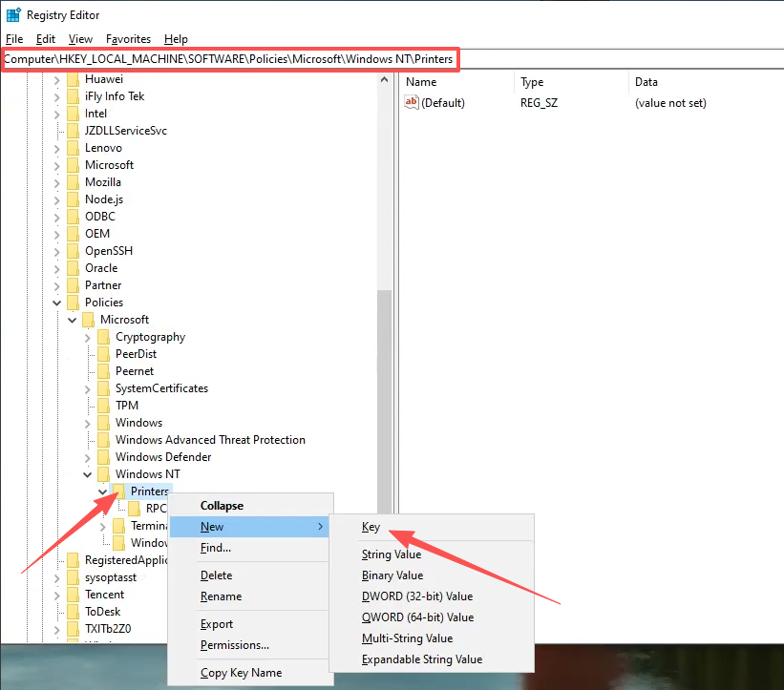
Task: Click the Mozilla folder icon
Action: click(x=73, y=182)
